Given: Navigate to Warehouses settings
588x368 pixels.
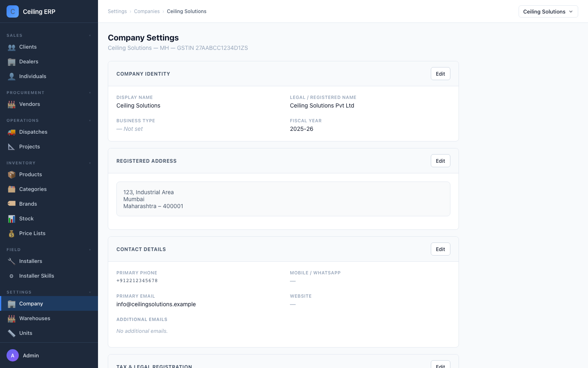Looking at the screenshot, I should (x=49, y=319).
